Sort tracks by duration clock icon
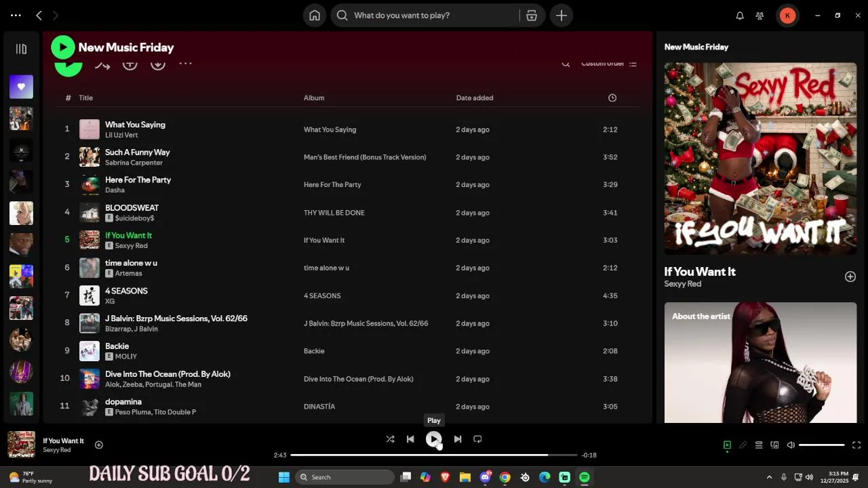This screenshot has width=868, height=488. pyautogui.click(x=612, y=98)
